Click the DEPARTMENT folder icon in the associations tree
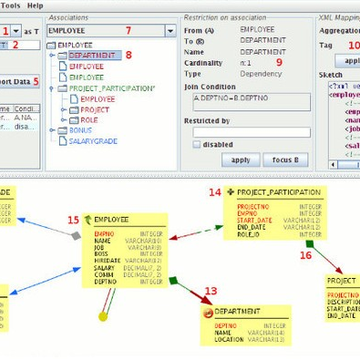Image resolution: width=360 pixels, height=360 pixels. click(x=63, y=56)
